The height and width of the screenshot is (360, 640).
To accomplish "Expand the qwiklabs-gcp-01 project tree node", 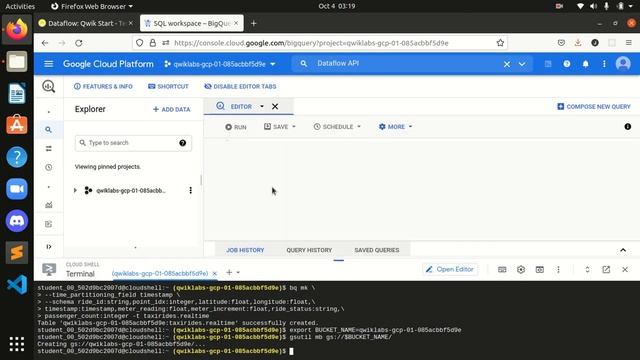I will point(75,190).
